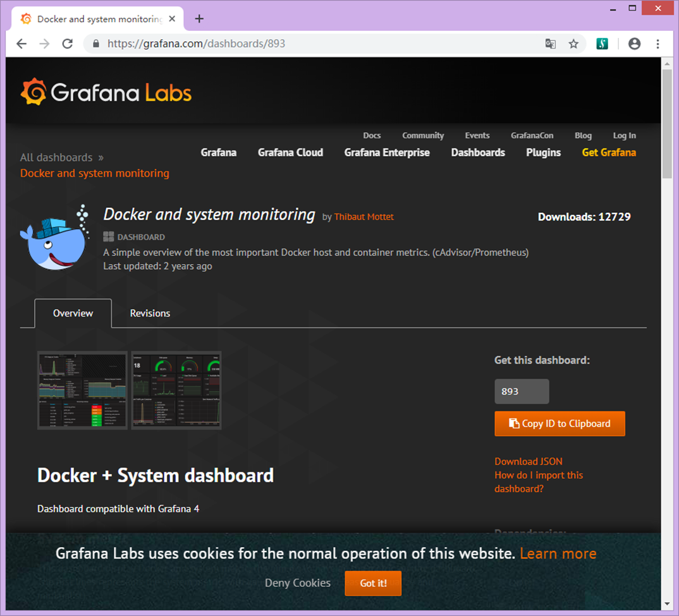
Task: Open the Grafana Cloud menu item
Action: (291, 152)
